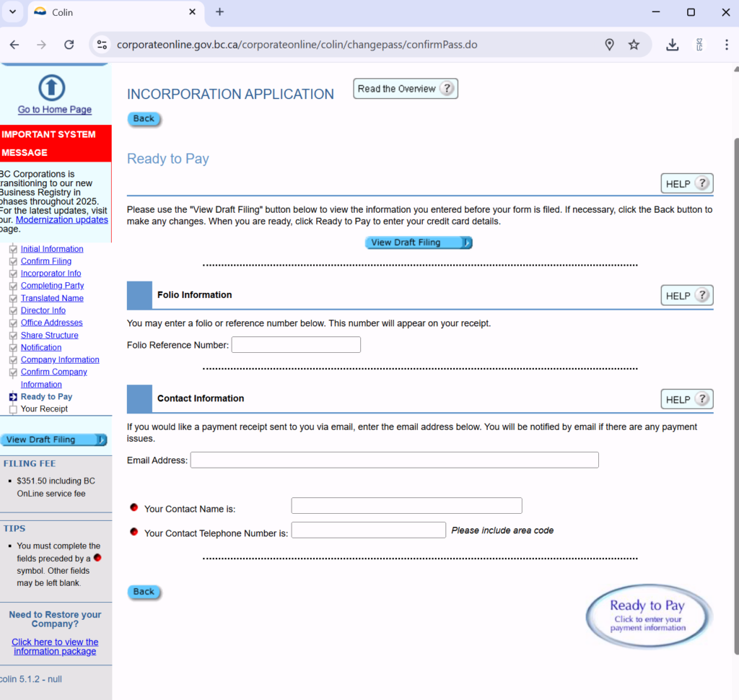Open help for the Contact Information section
The height and width of the screenshot is (700, 739).
coord(686,399)
